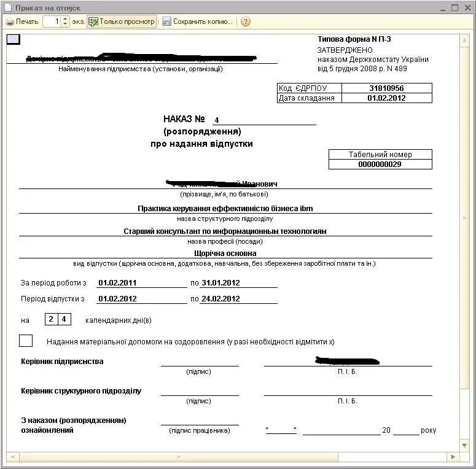Click horizontal scrollbar left arrow

click(x=12, y=457)
